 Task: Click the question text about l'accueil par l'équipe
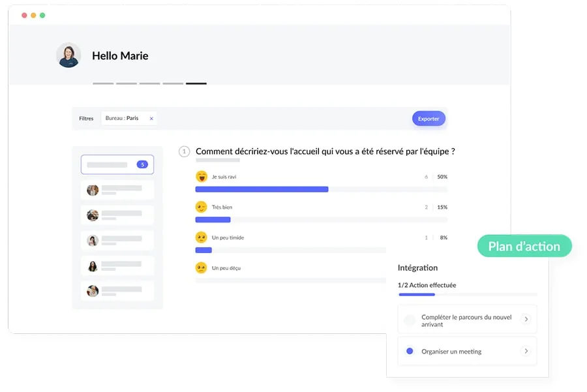325,151
